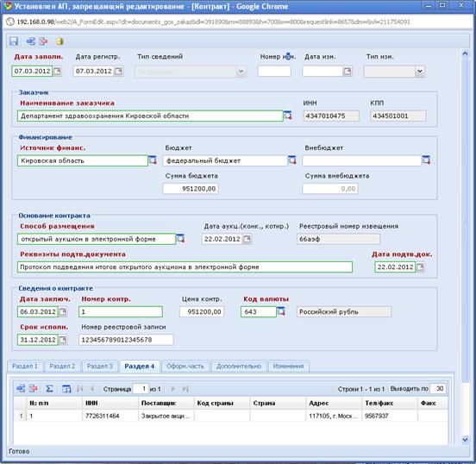476x464 pixels.
Task: Open lookup for Наименование заказчика field
Action: click(x=287, y=116)
